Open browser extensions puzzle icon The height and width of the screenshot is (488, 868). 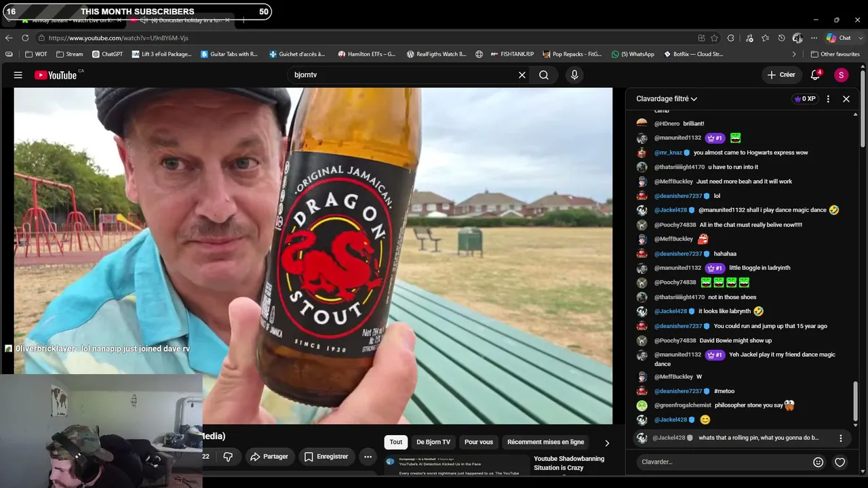click(731, 38)
